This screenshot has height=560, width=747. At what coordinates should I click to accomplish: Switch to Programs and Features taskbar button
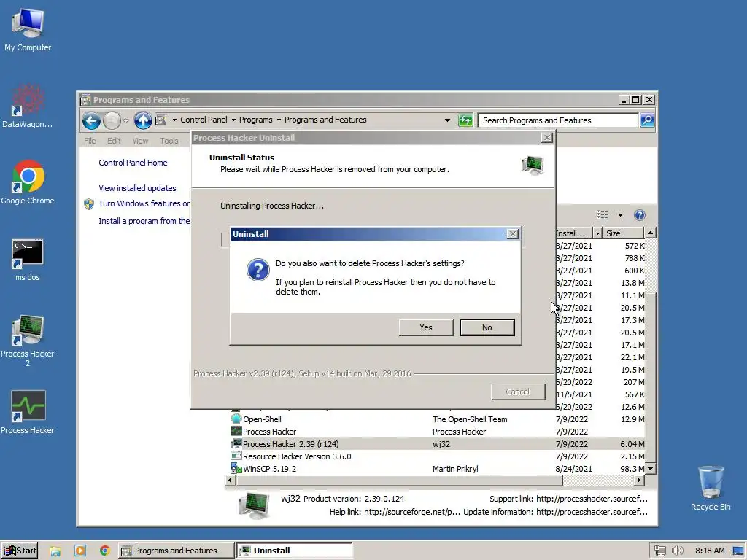click(176, 551)
